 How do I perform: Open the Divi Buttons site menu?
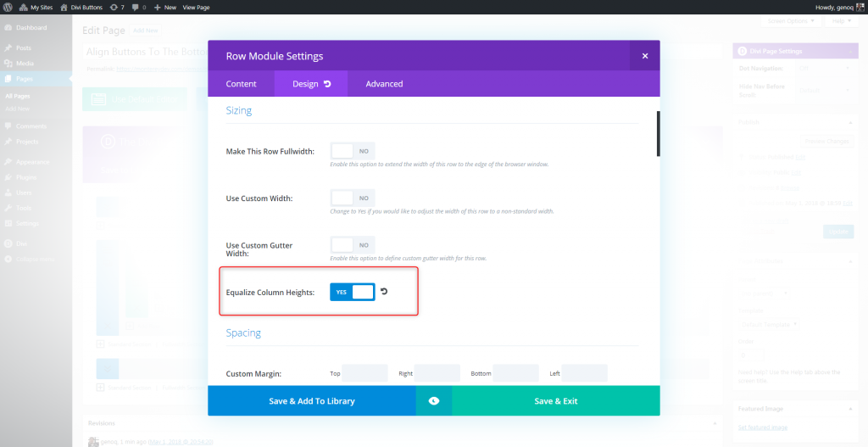coord(81,7)
